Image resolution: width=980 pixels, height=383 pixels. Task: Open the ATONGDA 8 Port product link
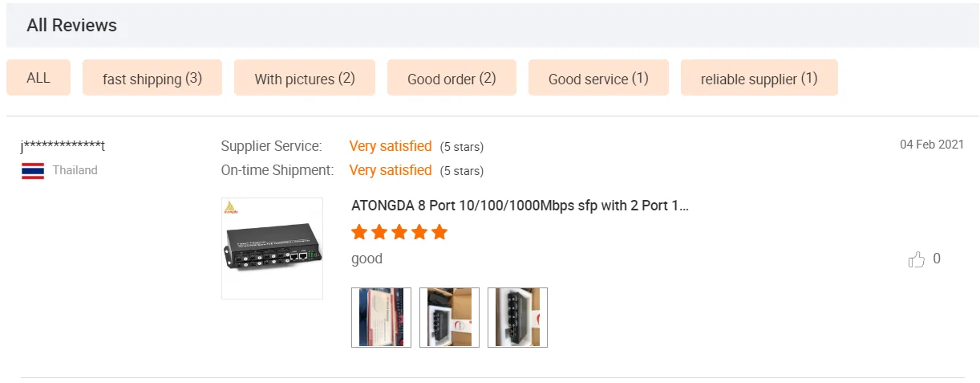click(520, 206)
